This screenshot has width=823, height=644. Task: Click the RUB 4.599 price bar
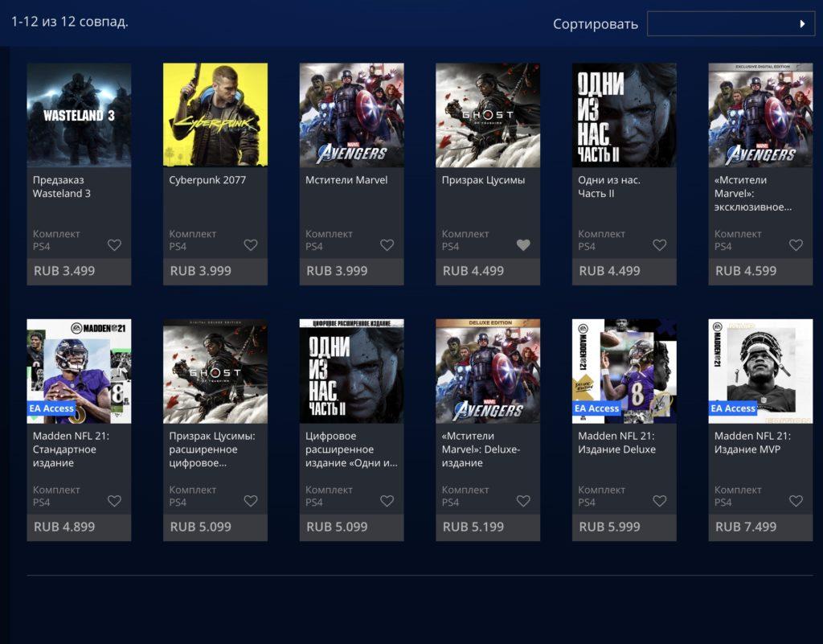click(x=760, y=272)
